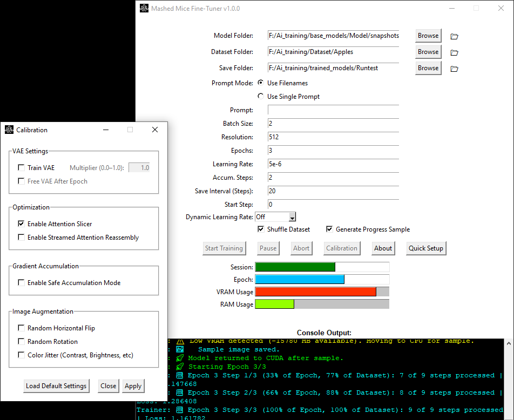Click the Abort training button
Screen dimensions: 514x420
coord(301,248)
